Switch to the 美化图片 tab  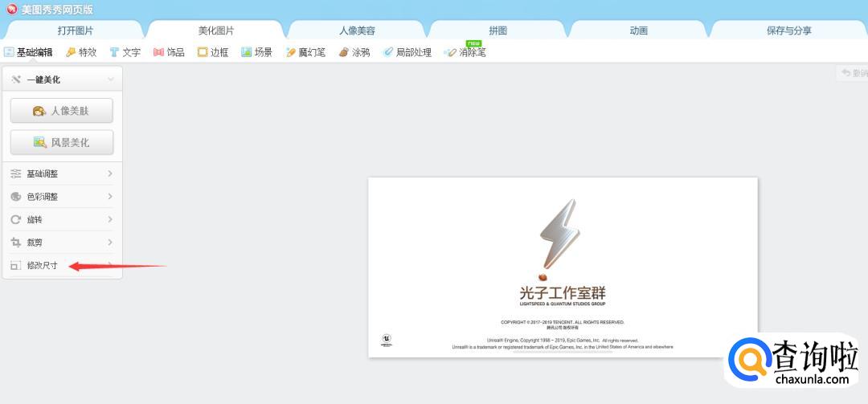click(x=216, y=31)
